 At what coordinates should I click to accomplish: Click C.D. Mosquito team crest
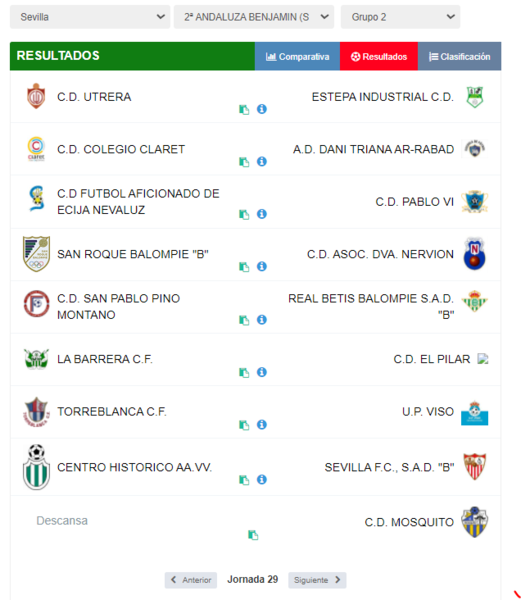pos(474,522)
